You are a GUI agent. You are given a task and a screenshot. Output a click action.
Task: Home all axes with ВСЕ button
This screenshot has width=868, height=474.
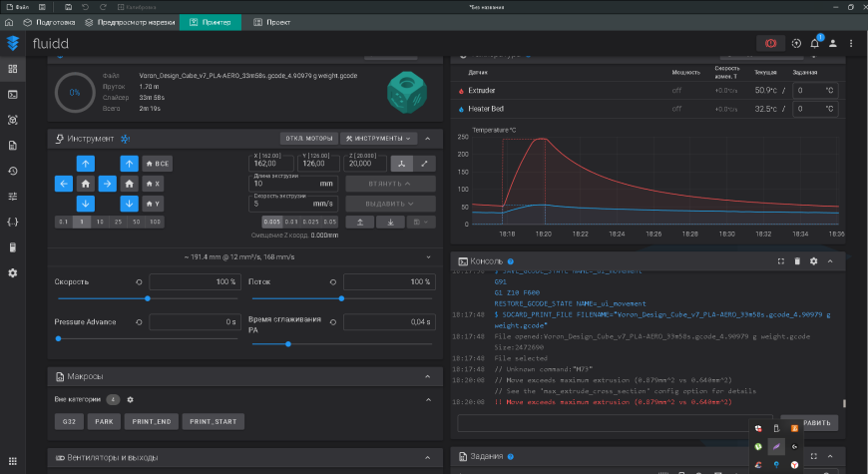(157, 163)
